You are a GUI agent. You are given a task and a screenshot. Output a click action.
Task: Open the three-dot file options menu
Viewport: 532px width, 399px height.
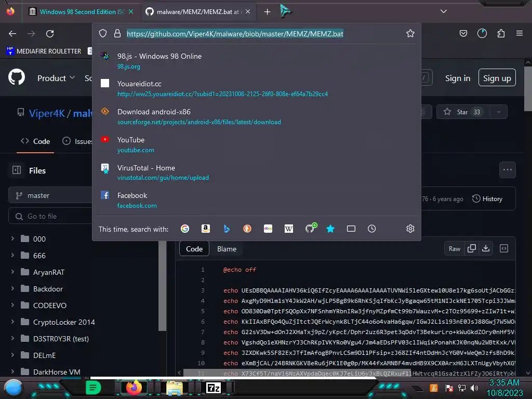[508, 170]
